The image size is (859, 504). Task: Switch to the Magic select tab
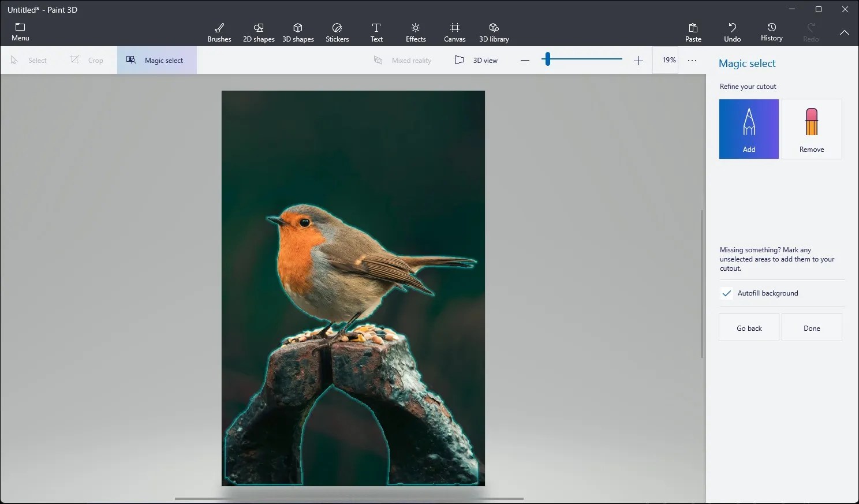click(x=156, y=59)
